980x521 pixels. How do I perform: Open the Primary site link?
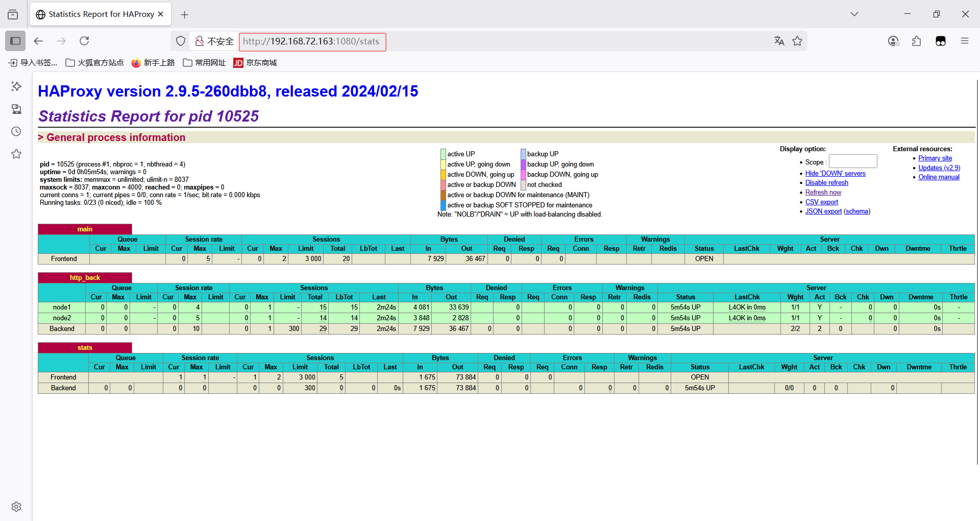935,158
